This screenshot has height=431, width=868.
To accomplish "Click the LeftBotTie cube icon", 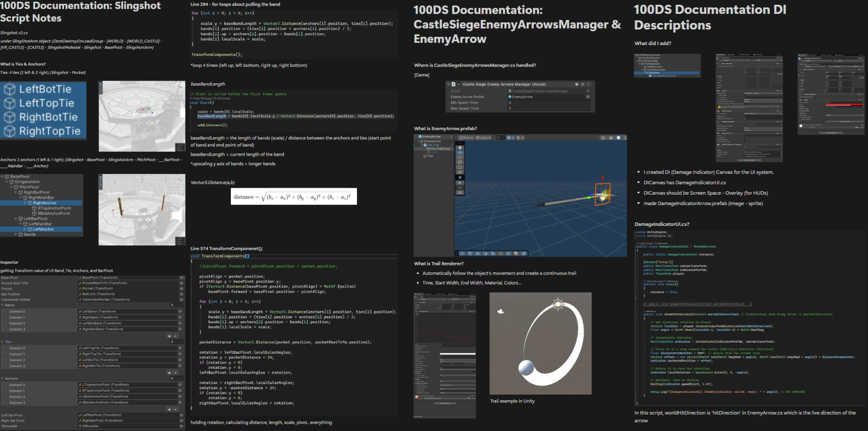I will click(x=10, y=89).
